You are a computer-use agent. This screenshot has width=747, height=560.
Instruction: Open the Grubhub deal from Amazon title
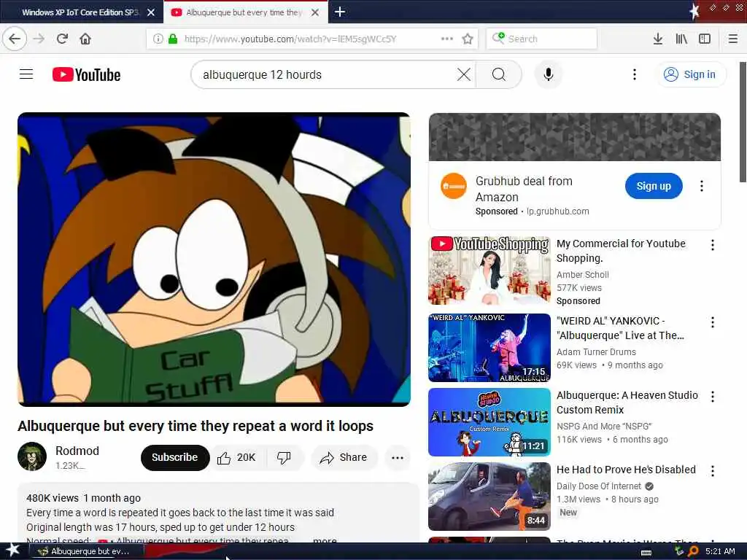tap(524, 189)
